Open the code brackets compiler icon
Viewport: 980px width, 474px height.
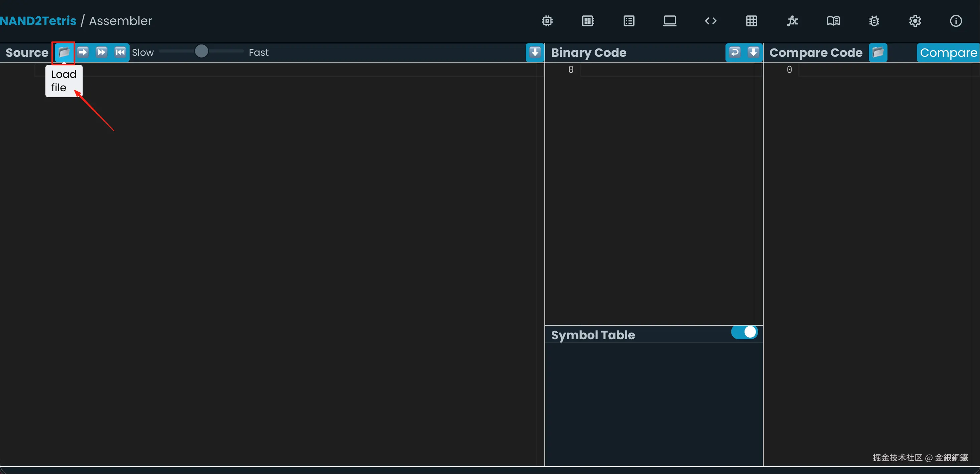tap(711, 21)
